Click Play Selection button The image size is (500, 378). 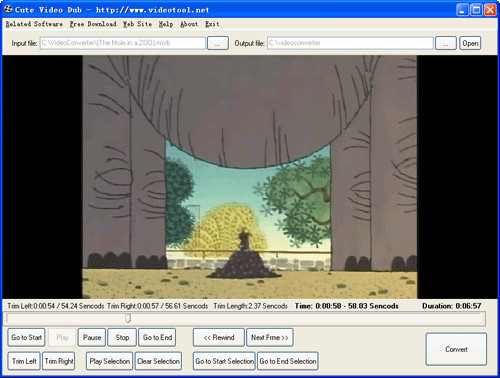(x=109, y=361)
